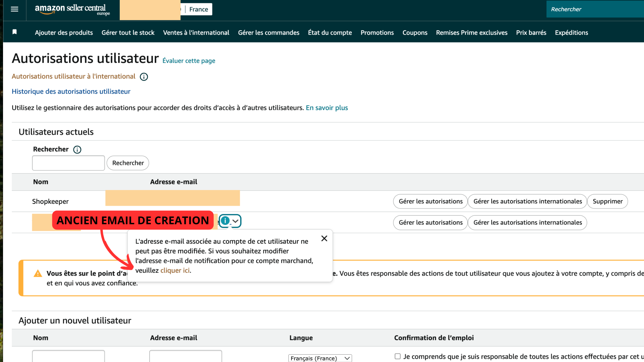Open Expéditions menu item
Screen dimensions: 644x362
pyautogui.click(x=571, y=33)
